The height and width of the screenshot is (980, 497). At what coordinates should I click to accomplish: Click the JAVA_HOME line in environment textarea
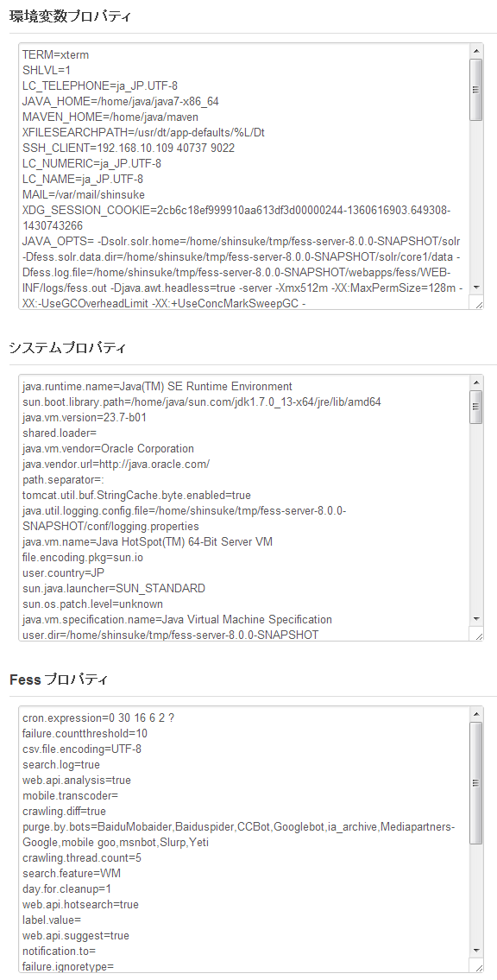point(121,101)
